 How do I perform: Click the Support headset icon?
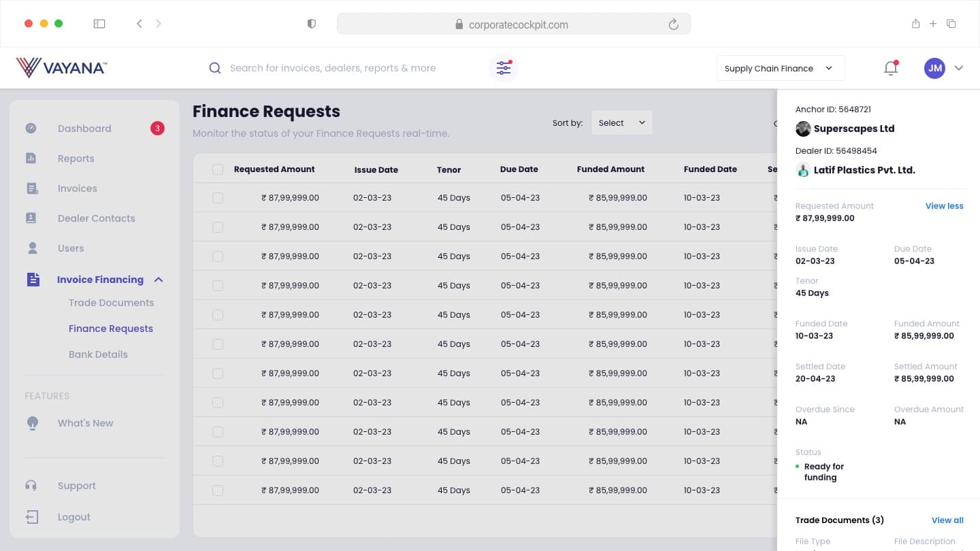[31, 486]
